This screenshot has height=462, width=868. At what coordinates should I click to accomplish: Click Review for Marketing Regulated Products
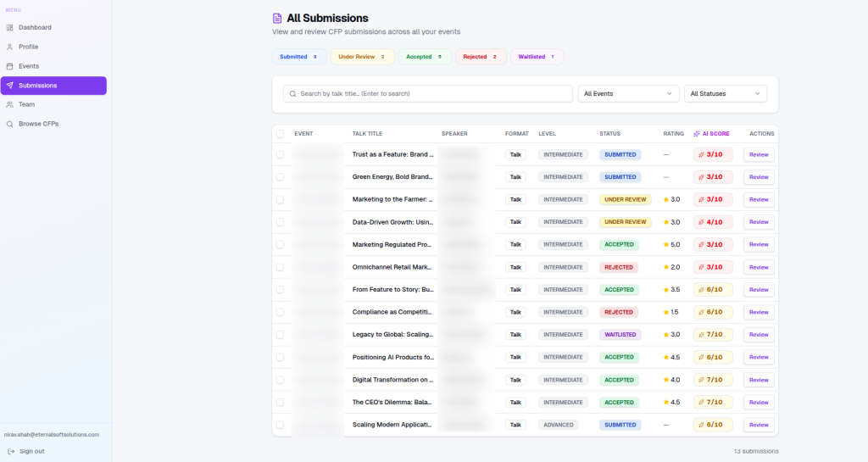pyautogui.click(x=759, y=244)
